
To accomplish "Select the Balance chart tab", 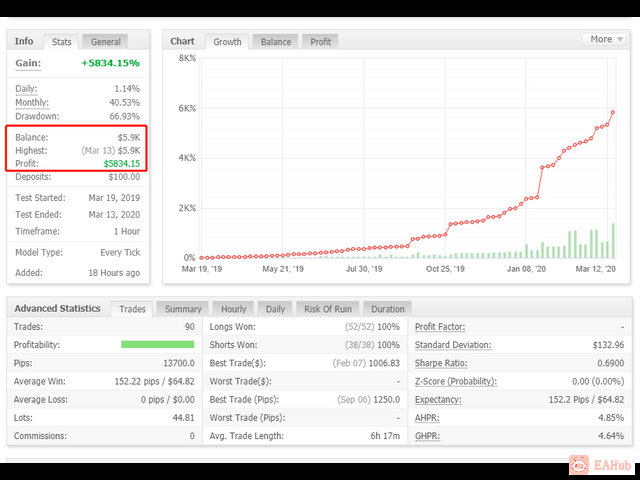I will tap(276, 42).
